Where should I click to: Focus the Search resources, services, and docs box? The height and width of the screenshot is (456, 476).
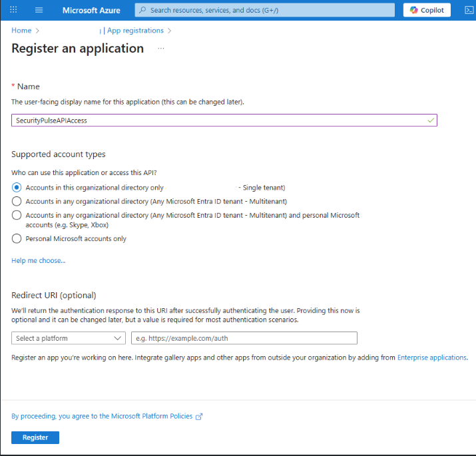tap(265, 10)
